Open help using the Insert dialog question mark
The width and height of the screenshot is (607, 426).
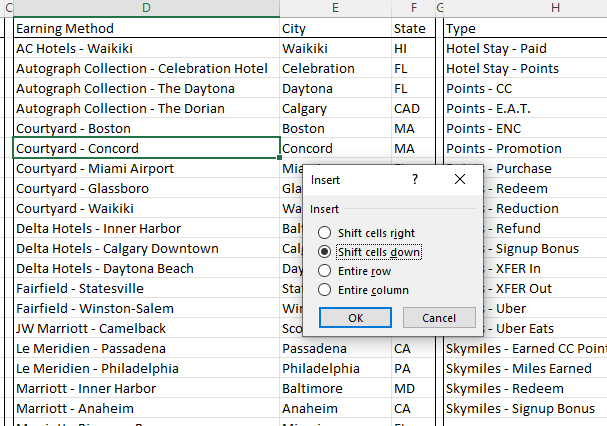[x=415, y=179]
